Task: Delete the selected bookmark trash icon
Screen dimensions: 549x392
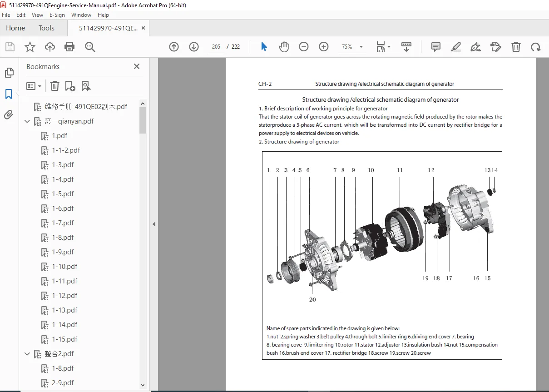Action: pyautogui.click(x=54, y=86)
